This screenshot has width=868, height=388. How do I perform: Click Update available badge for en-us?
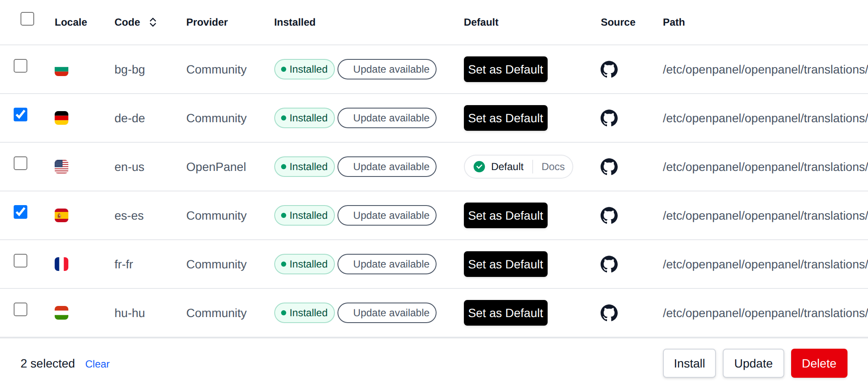pos(387,167)
